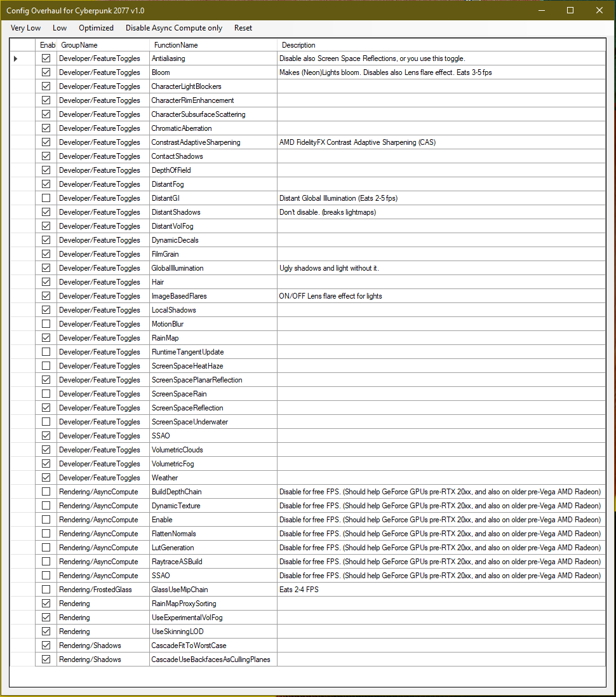Click the ImageBasedFlares cell
Viewport: 616px width, 697px height.
213,296
